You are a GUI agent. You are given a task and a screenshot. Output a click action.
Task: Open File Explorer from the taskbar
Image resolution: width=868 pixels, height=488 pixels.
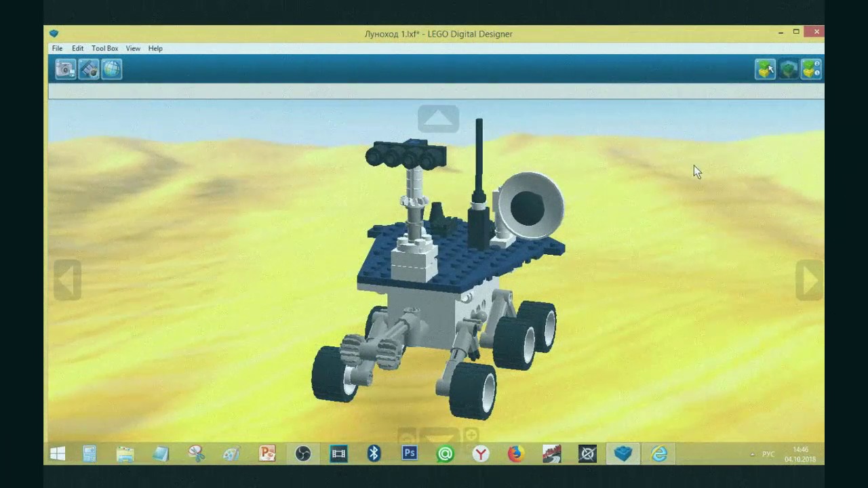click(x=125, y=453)
